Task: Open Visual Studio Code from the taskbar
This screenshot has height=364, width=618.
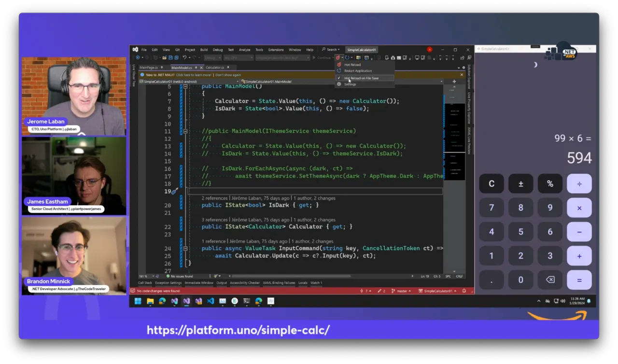Action: point(211,301)
